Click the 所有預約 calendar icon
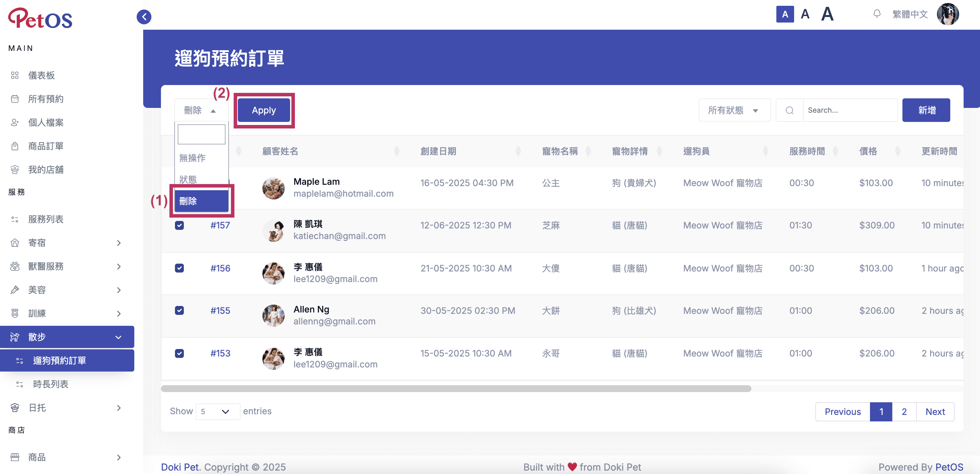This screenshot has width=980, height=474. click(15, 99)
